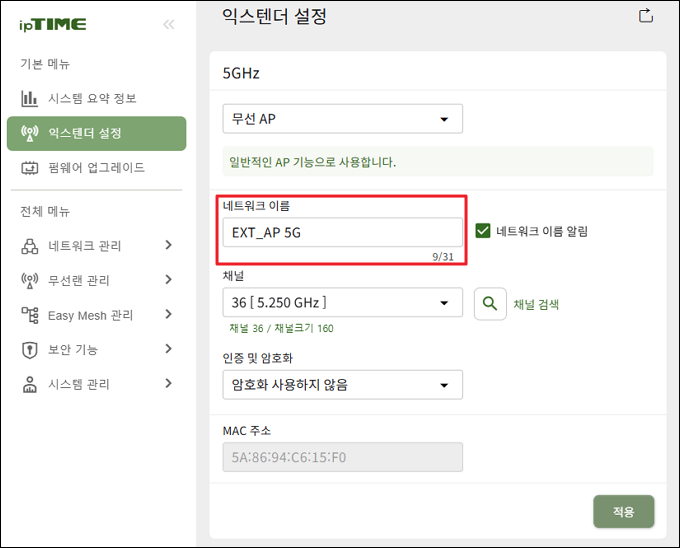This screenshot has height=548, width=680.
Task: Click the 펌웨어 업그레이드 icon
Action: click(x=29, y=168)
